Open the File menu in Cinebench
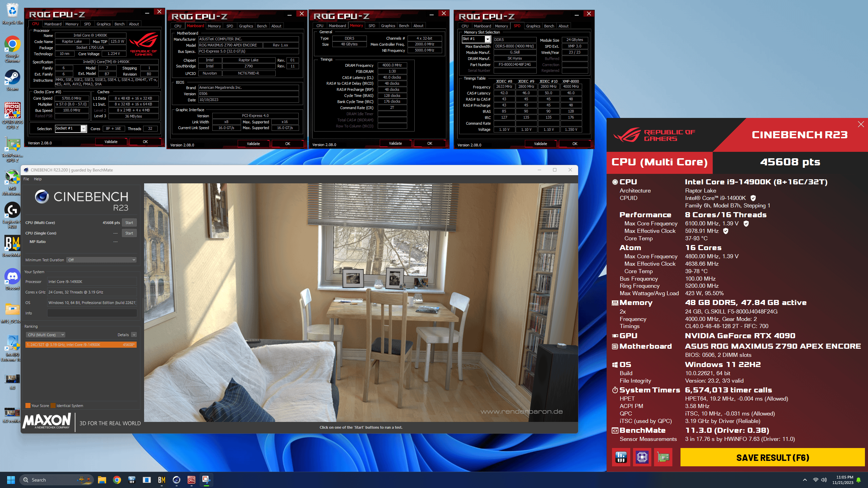Viewport: 868px width, 488px height. [26, 179]
